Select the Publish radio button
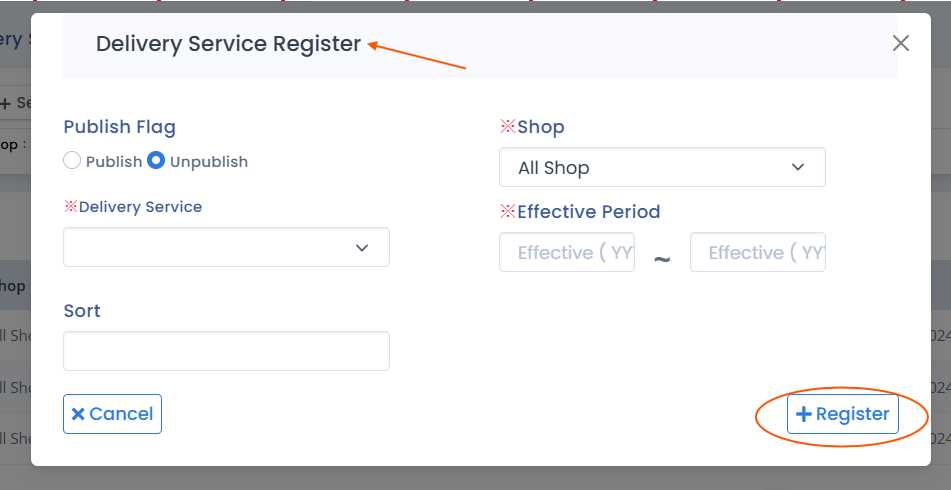This screenshot has width=951, height=490. pyautogui.click(x=72, y=161)
